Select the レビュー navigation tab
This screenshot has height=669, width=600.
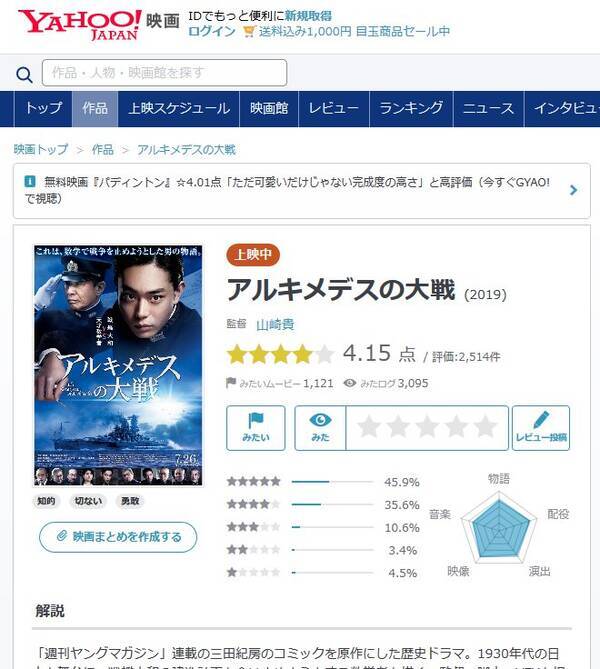point(334,109)
